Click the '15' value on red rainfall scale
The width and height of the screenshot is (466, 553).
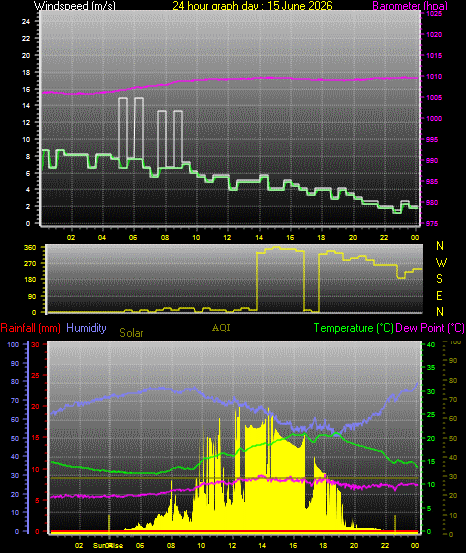[35, 438]
